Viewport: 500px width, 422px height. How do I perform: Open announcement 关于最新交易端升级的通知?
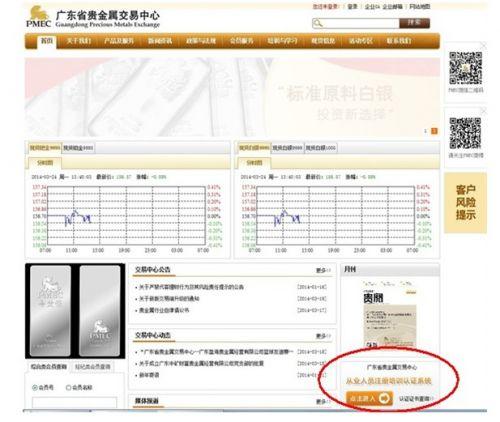(169, 299)
